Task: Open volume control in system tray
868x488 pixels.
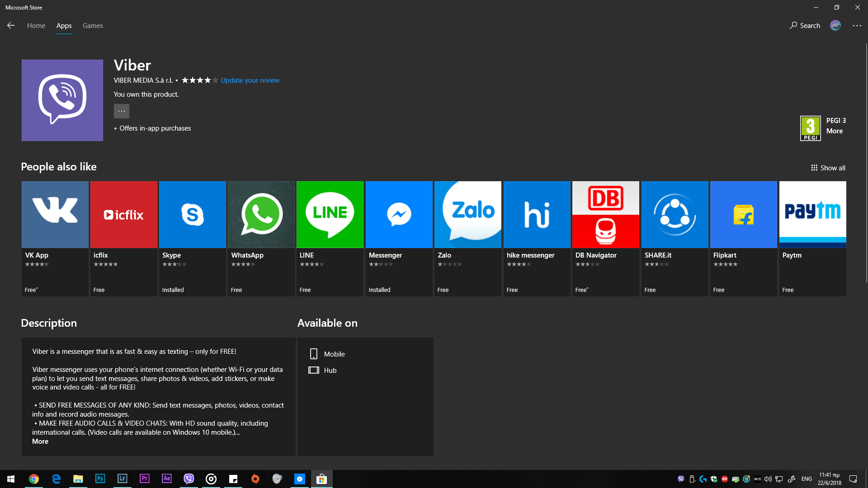Action: pyautogui.click(x=768, y=479)
